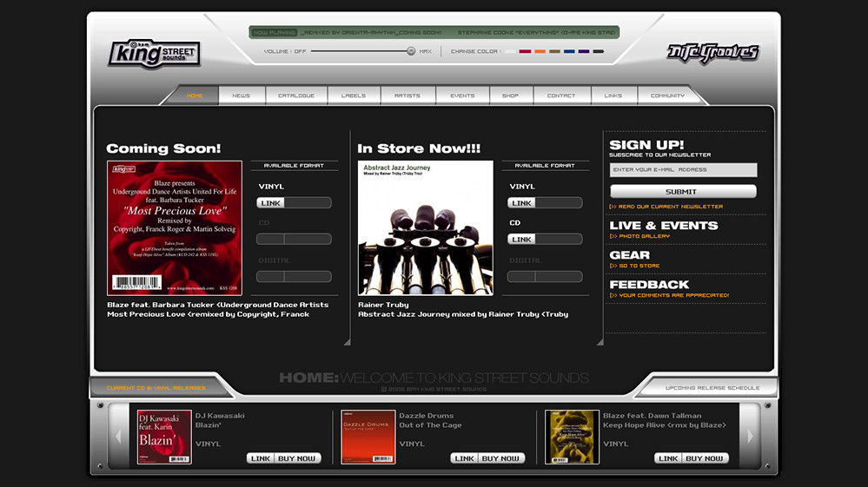This screenshot has height=487, width=868.
Task: Choose the orange color swatch
Action: click(540, 51)
